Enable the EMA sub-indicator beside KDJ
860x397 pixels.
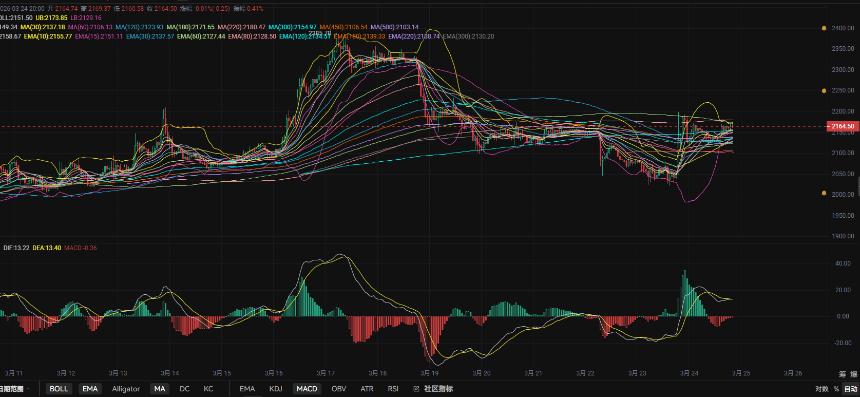pos(247,389)
